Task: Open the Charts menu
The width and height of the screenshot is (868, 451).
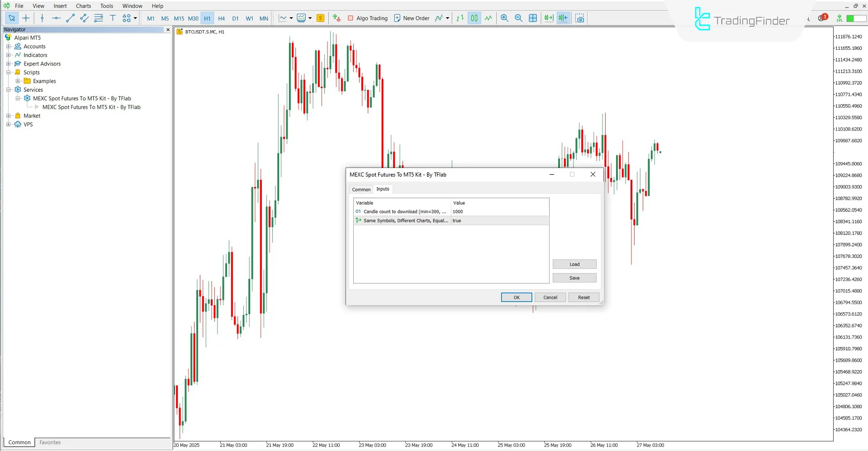Action: pyautogui.click(x=83, y=6)
